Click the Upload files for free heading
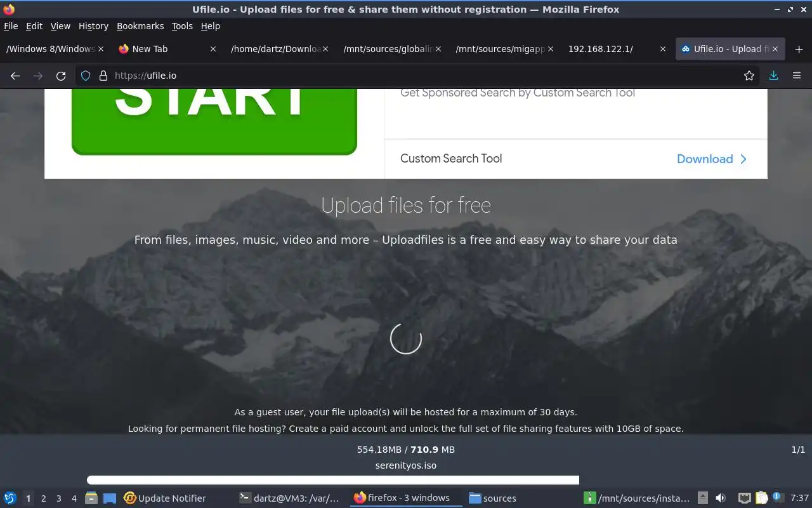This screenshot has width=812, height=508. [406, 205]
